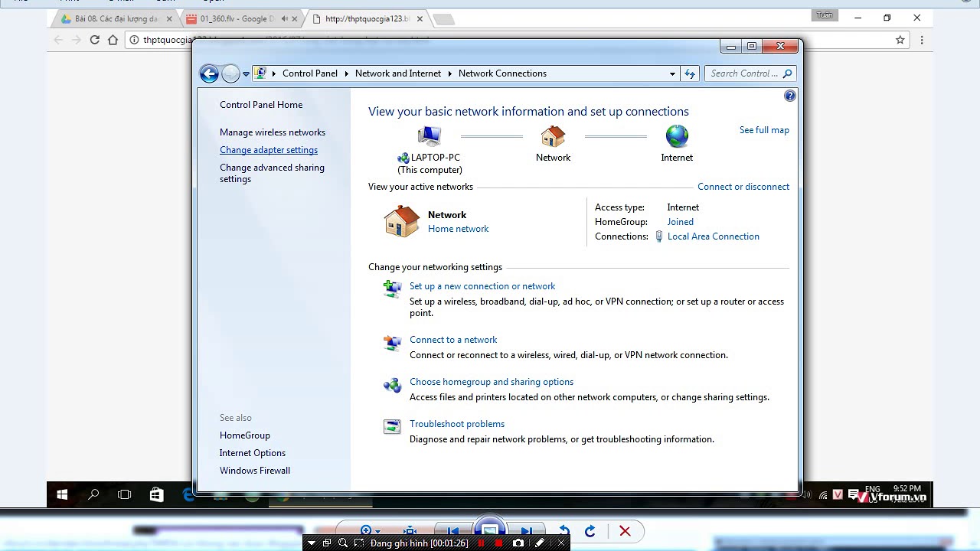Open the Windows Start menu
The height and width of the screenshot is (551, 980).
coord(62,494)
